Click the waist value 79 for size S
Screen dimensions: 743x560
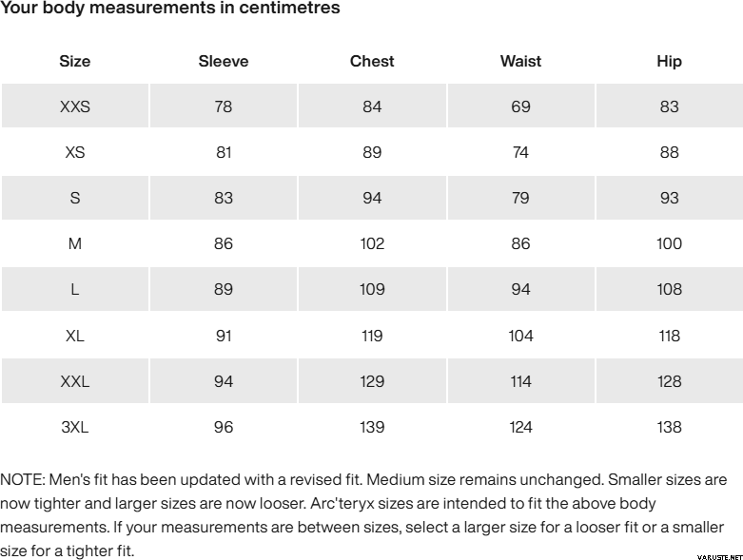point(520,198)
